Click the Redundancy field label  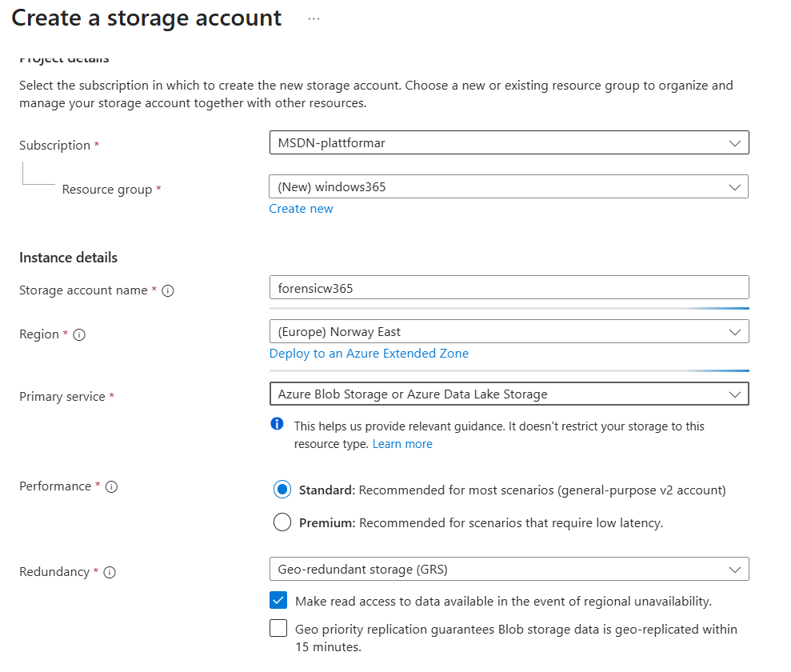pos(54,572)
